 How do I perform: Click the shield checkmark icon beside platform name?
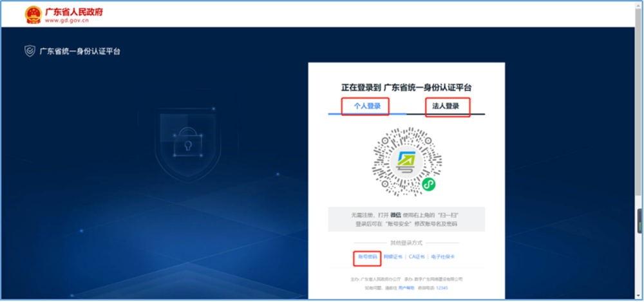[x=30, y=52]
